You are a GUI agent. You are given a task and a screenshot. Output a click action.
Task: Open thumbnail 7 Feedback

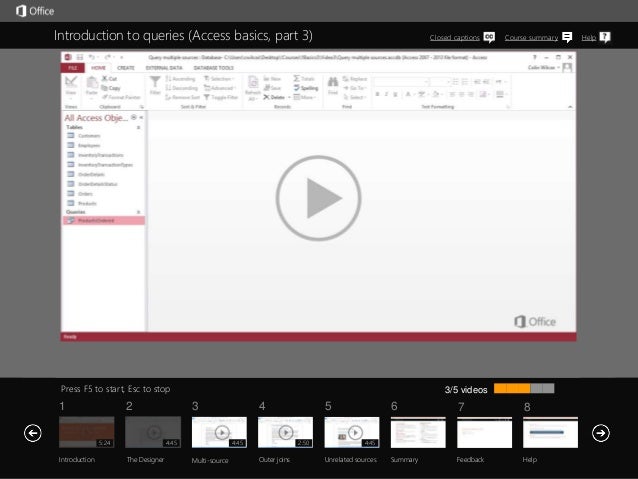pos(485,432)
